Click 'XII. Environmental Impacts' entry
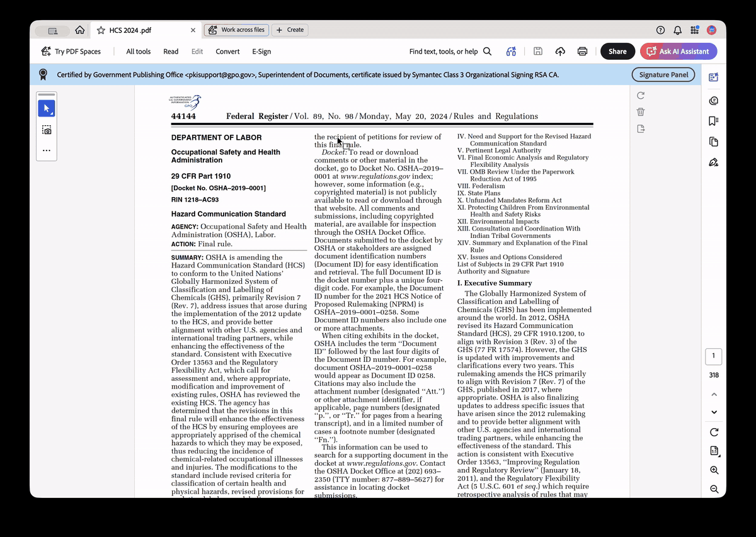 pos(498,222)
